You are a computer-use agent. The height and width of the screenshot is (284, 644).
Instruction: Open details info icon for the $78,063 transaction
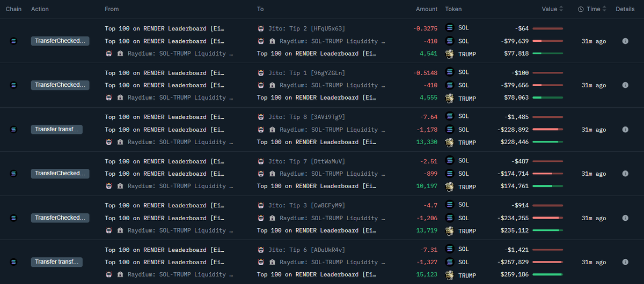click(x=625, y=85)
